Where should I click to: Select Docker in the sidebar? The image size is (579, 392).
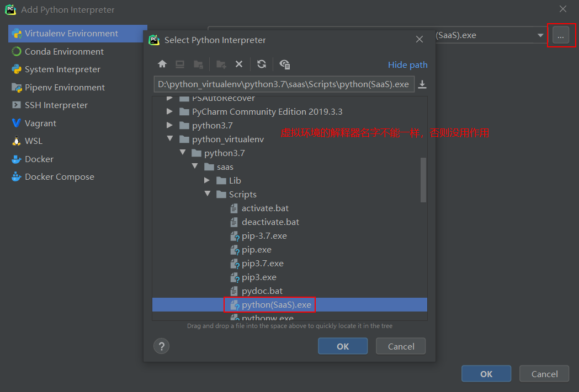(75, 159)
